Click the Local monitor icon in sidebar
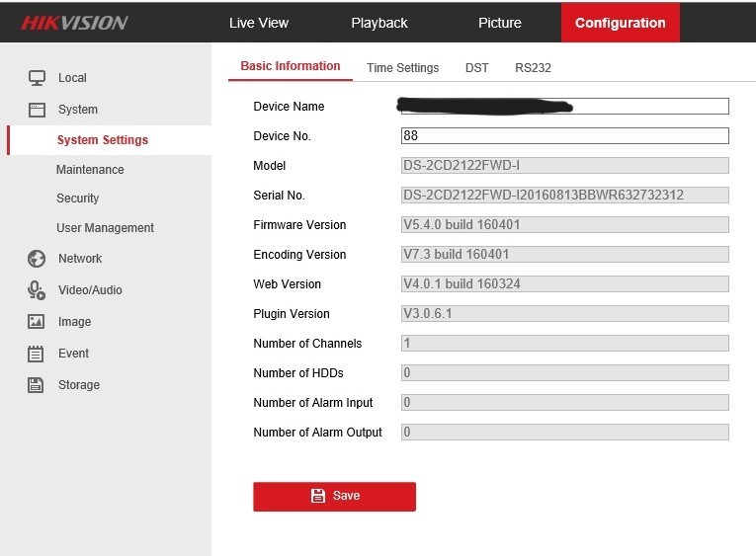This screenshot has height=556, width=756. (37, 78)
